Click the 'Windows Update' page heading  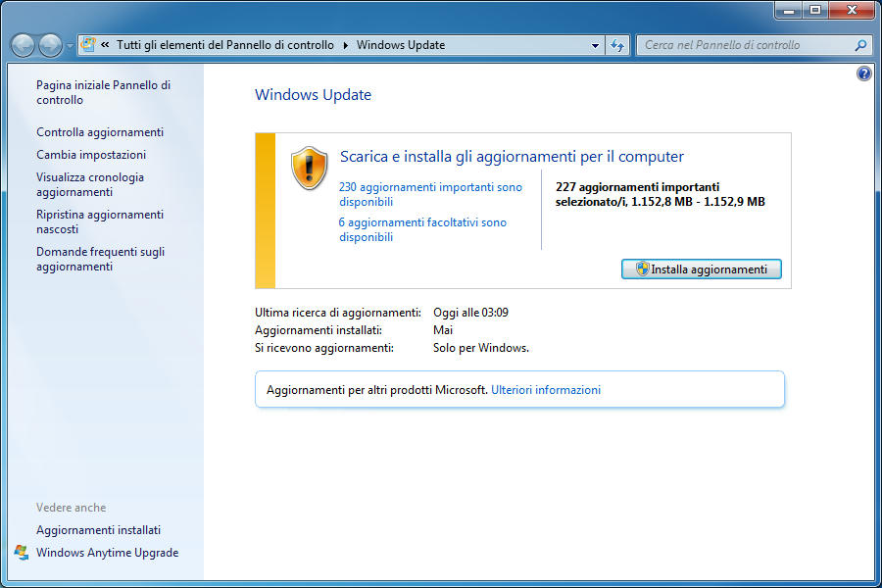[313, 94]
